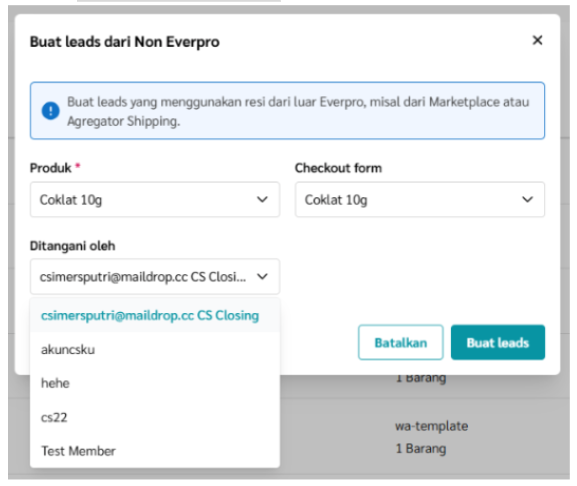
Task: Close the Buat leads dari Non Everpro dialog
Action: 537,40
